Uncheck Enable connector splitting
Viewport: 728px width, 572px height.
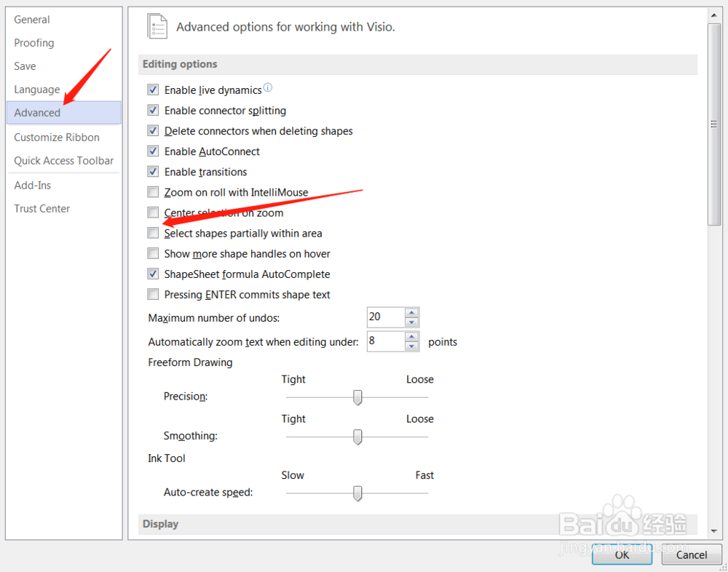point(153,111)
